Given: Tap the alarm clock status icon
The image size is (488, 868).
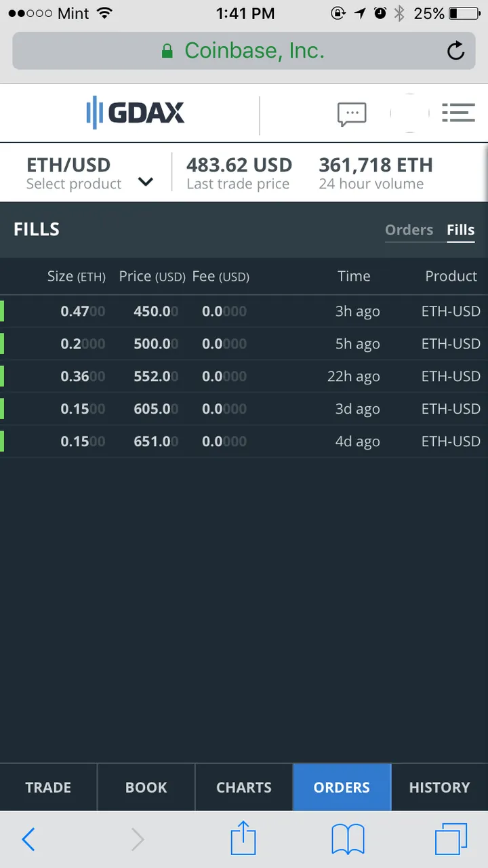Looking at the screenshot, I should [x=380, y=13].
